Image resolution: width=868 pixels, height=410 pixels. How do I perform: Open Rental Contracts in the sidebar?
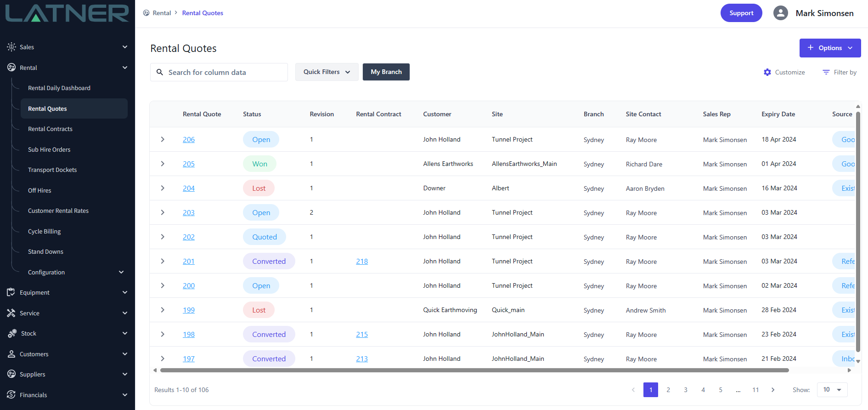[x=50, y=129]
